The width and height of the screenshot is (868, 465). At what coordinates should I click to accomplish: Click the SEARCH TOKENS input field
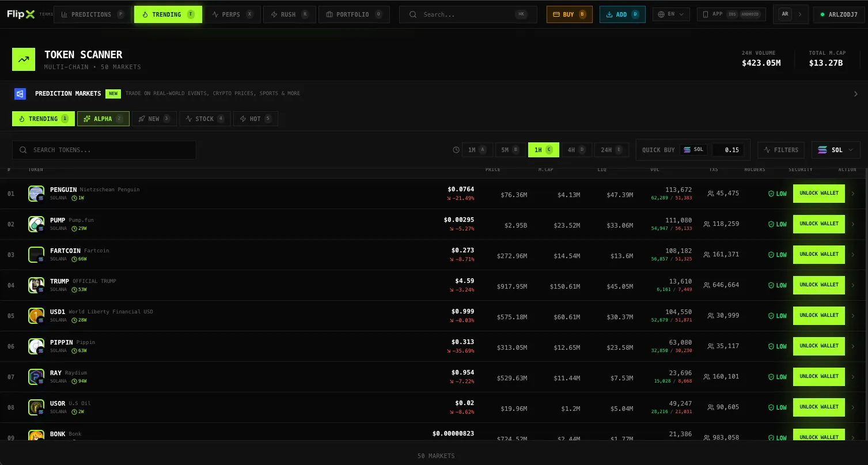[104, 150]
